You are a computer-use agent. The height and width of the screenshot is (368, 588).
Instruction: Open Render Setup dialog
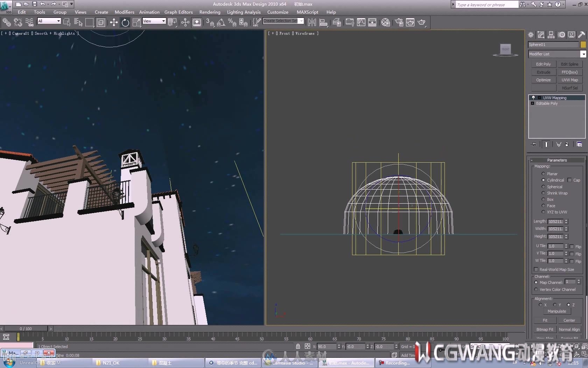click(399, 22)
